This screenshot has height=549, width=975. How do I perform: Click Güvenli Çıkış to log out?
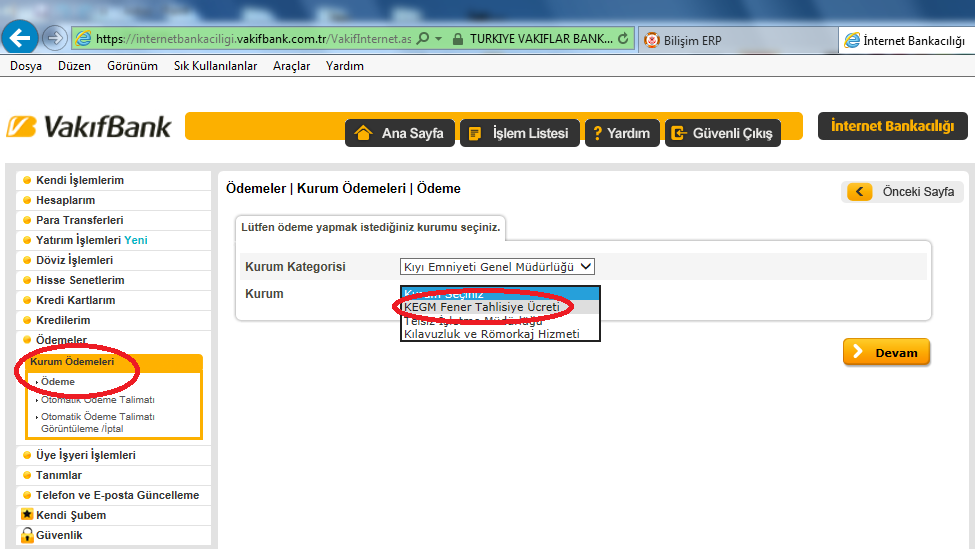click(x=722, y=133)
